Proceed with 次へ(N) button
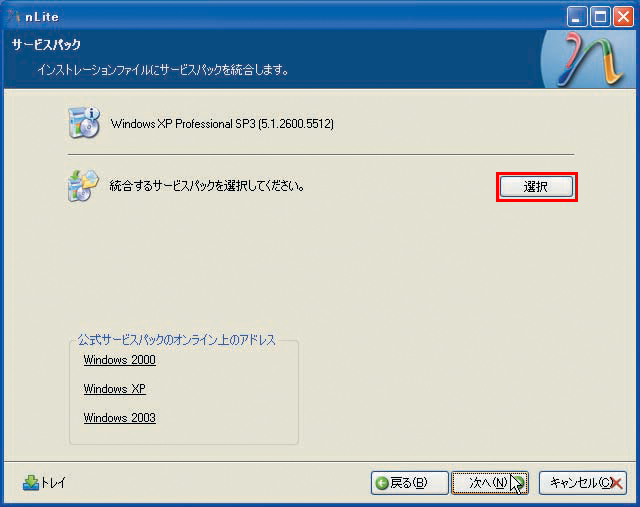 [x=490, y=483]
